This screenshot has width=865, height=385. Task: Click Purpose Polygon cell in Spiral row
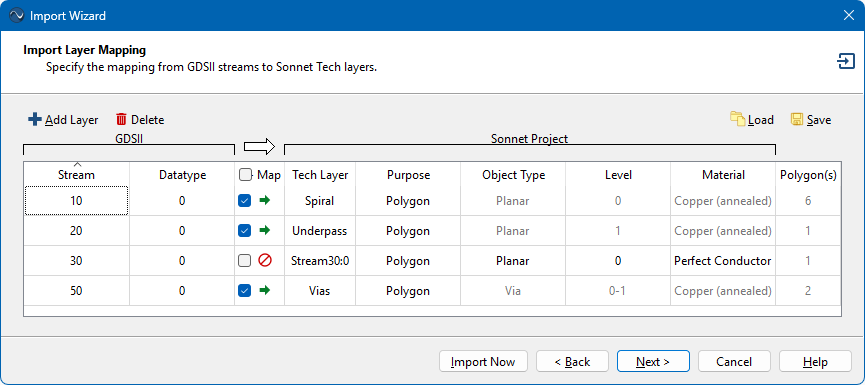(408, 201)
